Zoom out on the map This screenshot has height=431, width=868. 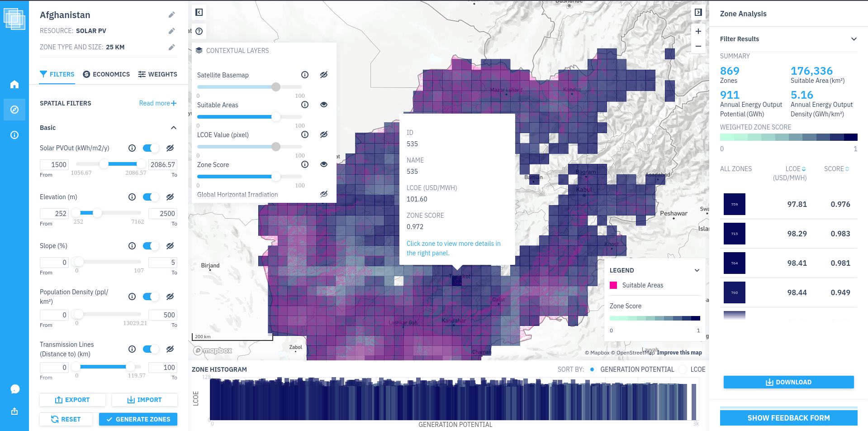point(698,46)
